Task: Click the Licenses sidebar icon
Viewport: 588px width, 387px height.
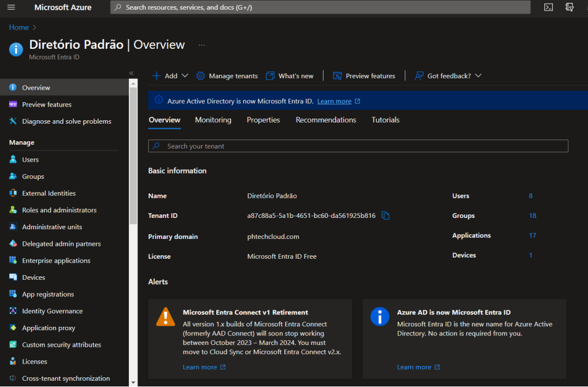Action: point(12,361)
